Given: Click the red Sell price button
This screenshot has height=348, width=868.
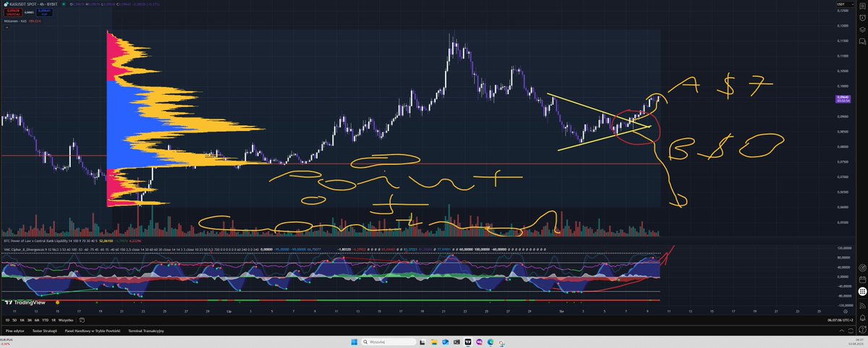Looking at the screenshot, I should [13, 12].
